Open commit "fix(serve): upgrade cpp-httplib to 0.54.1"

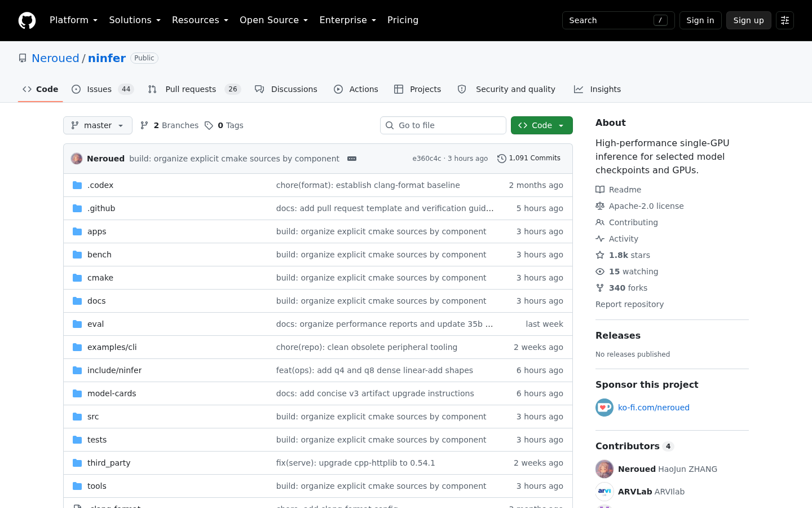[355, 463]
